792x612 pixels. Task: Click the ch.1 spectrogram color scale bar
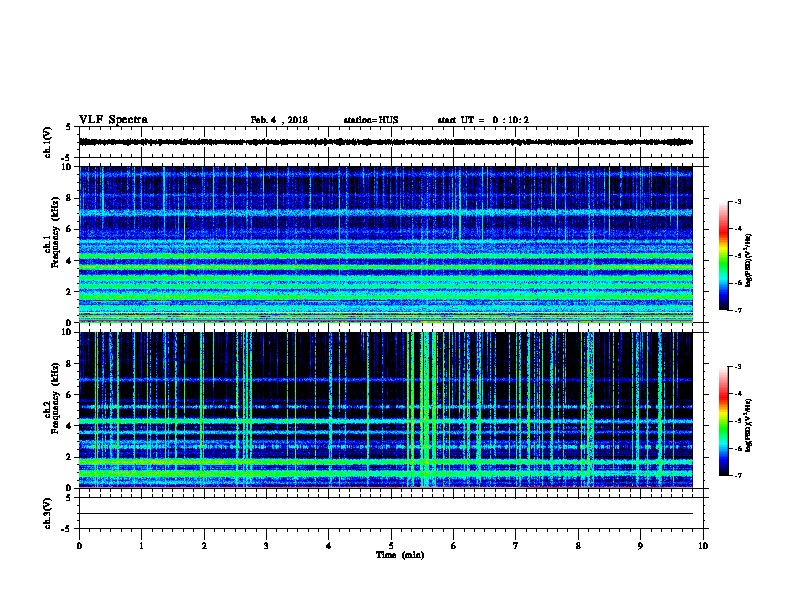point(723,256)
